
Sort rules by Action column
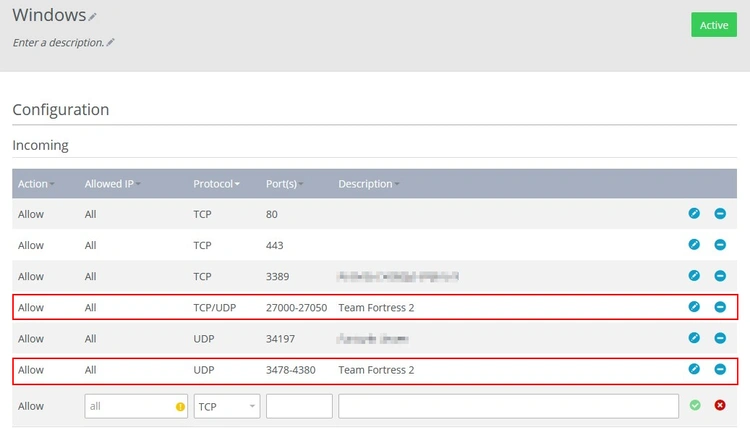pyautogui.click(x=36, y=184)
